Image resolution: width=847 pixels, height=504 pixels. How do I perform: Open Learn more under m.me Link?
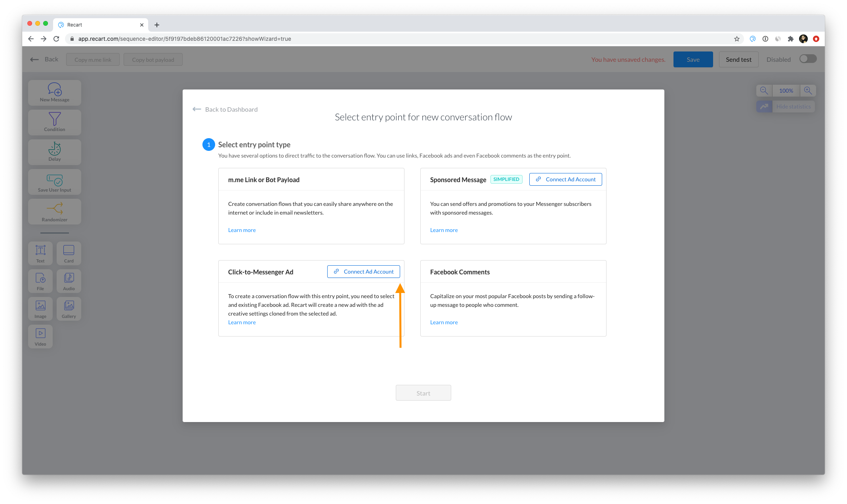click(242, 230)
